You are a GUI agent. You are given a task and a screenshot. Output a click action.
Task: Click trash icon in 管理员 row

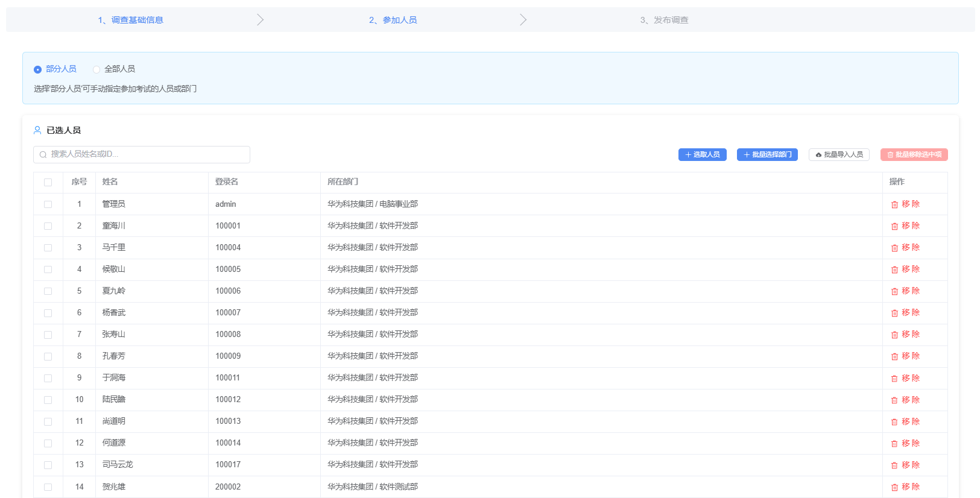point(894,204)
